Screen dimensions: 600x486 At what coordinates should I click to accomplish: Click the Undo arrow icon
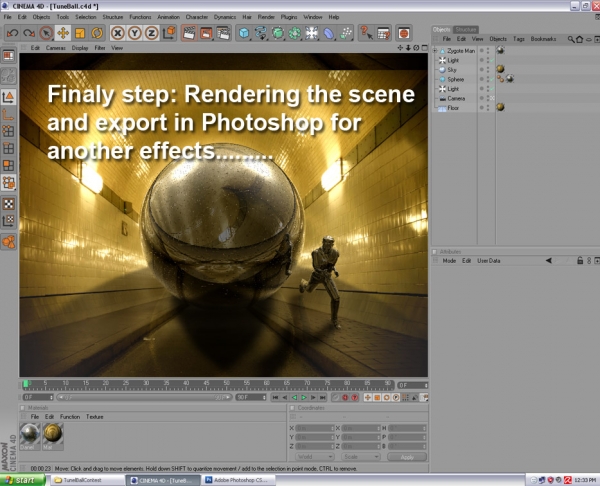pos(12,33)
